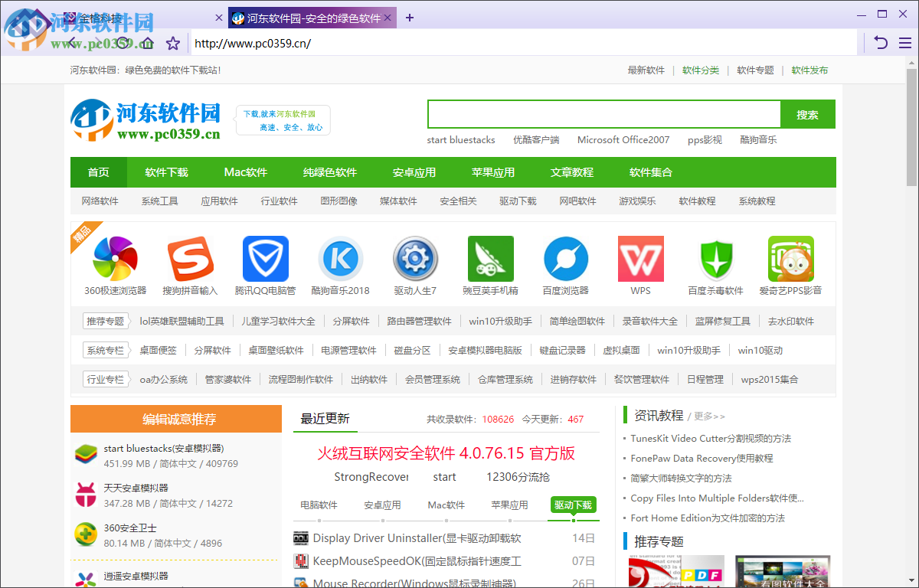
Task: Open the 爱奇艺PPS影音 icon
Action: tap(791, 259)
